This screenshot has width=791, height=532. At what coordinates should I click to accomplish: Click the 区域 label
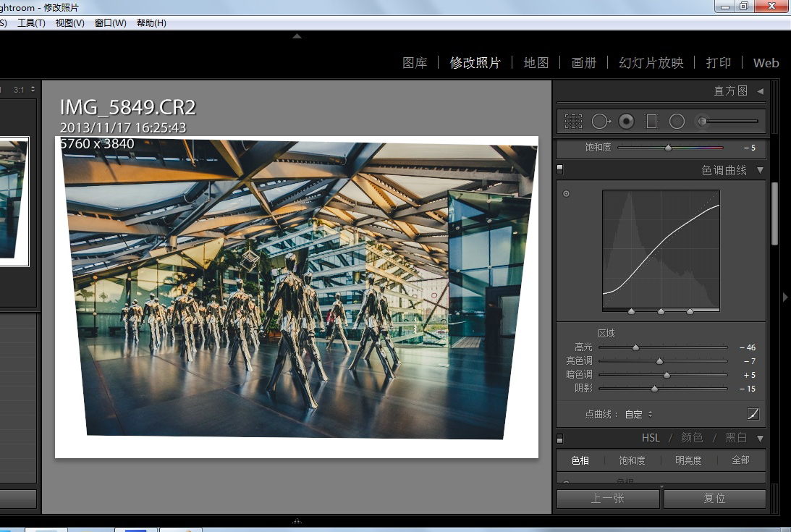[x=606, y=333]
